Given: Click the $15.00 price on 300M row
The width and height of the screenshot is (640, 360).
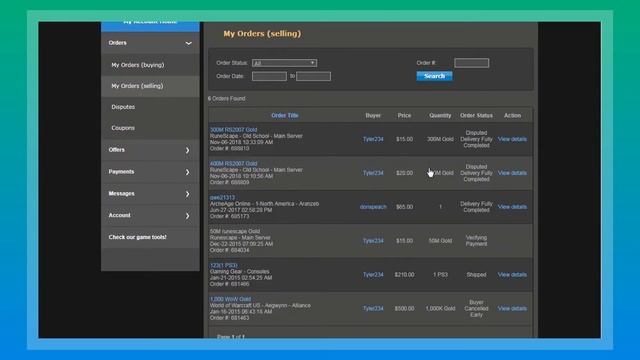Looking at the screenshot, I should tap(404, 139).
